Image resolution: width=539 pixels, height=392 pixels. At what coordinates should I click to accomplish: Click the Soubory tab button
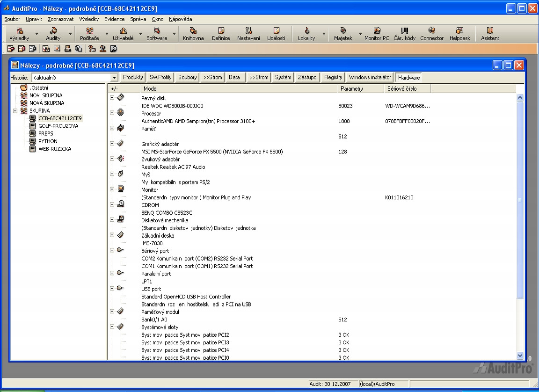187,77
